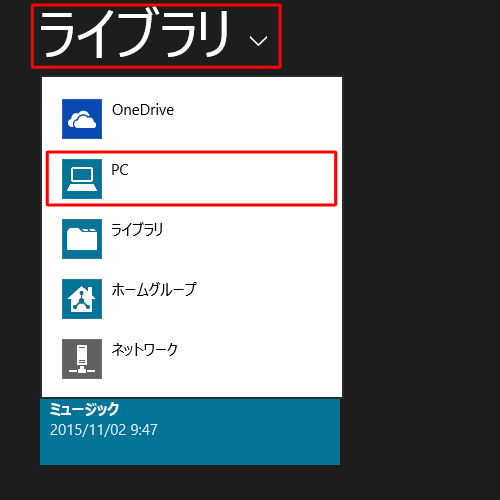
Task: Click the PC laptop icon
Action: [82, 179]
